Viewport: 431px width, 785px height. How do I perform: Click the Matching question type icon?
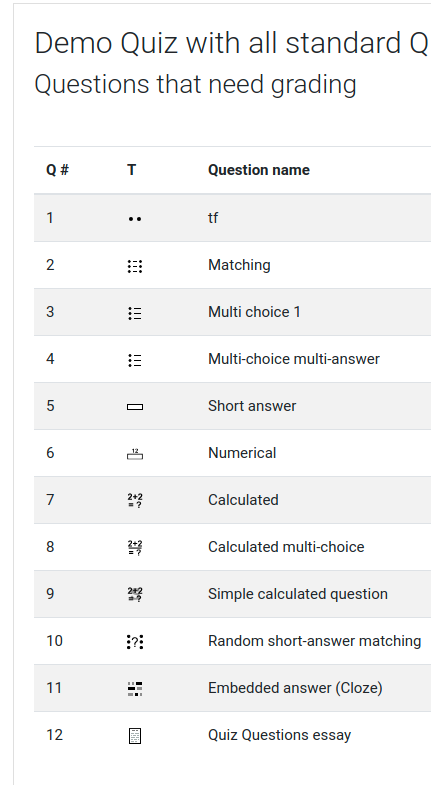(135, 266)
